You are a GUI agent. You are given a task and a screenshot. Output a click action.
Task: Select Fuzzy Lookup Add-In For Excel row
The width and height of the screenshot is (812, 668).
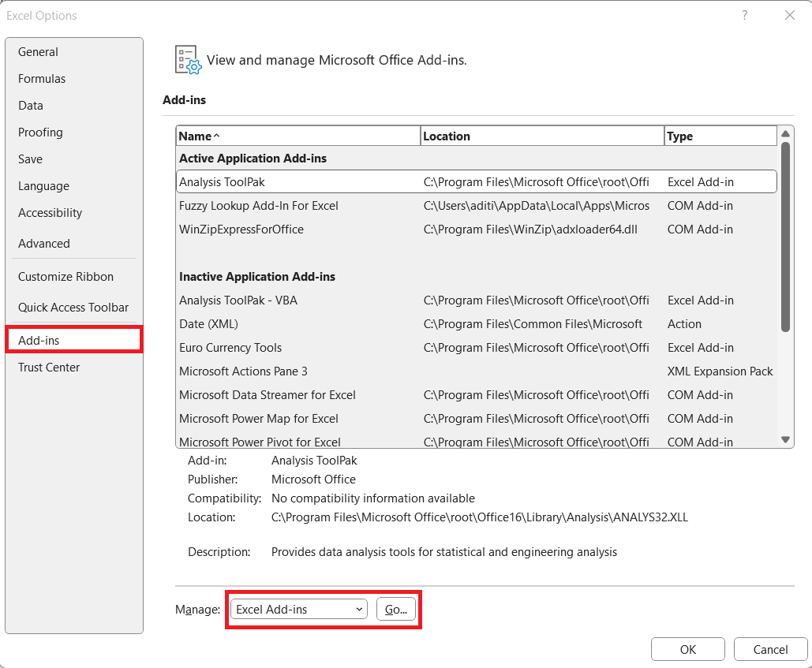click(x=477, y=205)
